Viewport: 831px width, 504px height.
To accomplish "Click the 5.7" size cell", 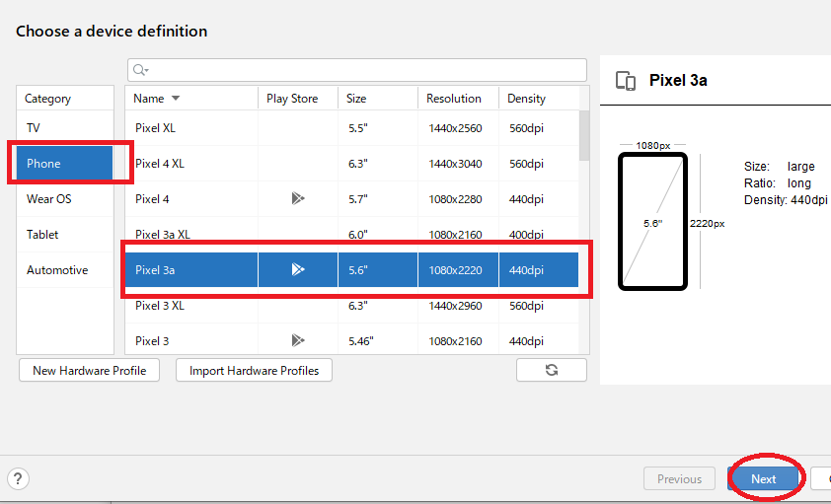I will 357,199.
